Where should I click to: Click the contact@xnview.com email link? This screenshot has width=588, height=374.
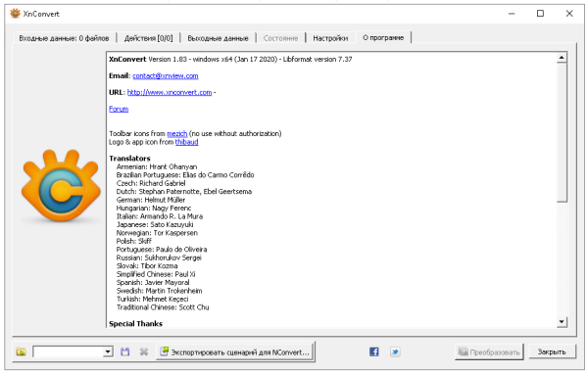click(166, 75)
